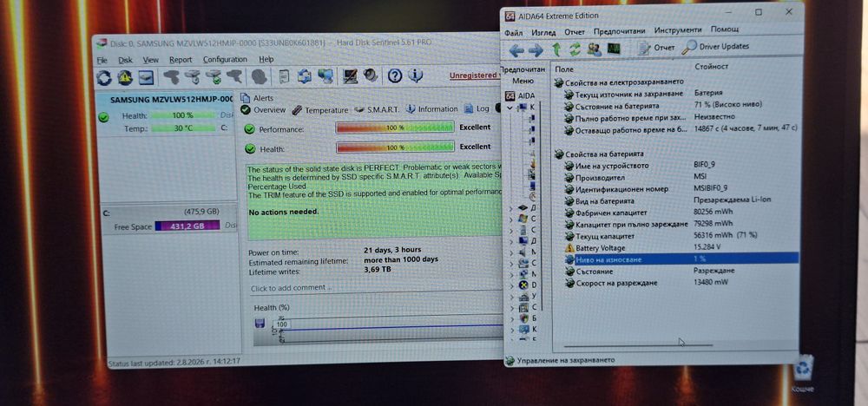868x406 pixels.
Task: Click the Unregistered version link
Action: (x=473, y=75)
